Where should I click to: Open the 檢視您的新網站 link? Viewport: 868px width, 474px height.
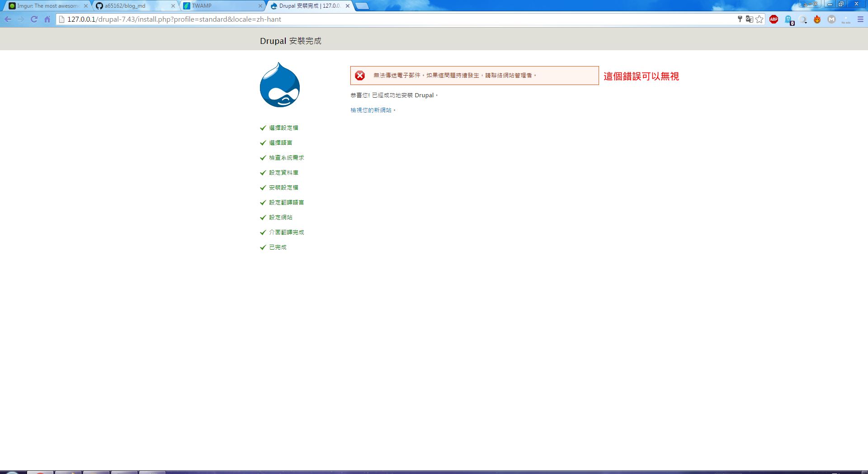point(371,110)
